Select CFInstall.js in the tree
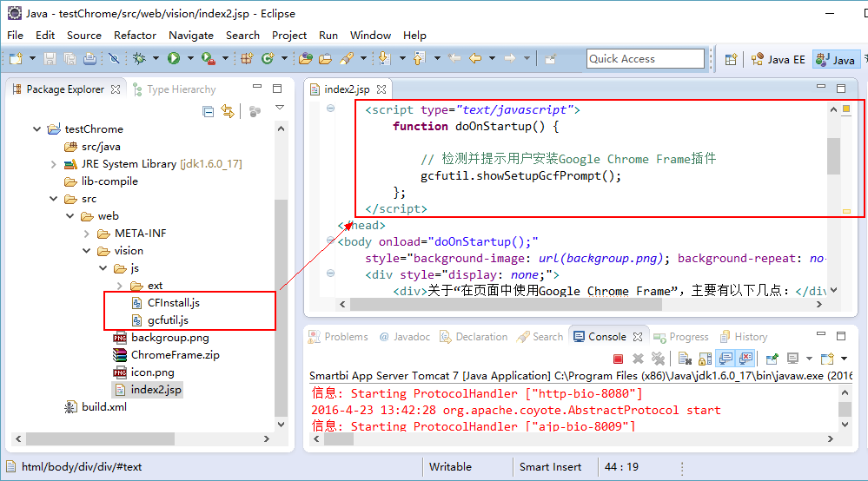The image size is (868, 481). (x=165, y=303)
